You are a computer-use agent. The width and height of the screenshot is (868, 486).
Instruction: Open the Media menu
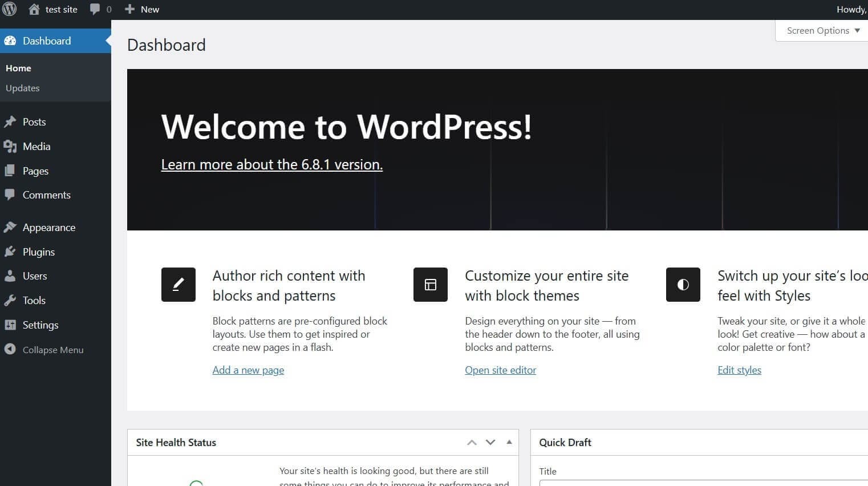pyautogui.click(x=55, y=146)
